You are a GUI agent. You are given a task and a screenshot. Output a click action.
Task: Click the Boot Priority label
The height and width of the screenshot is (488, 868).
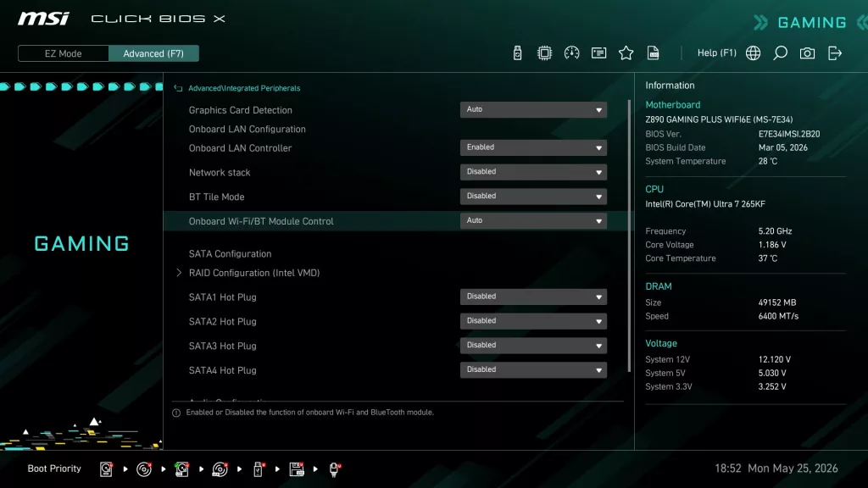coord(54,469)
